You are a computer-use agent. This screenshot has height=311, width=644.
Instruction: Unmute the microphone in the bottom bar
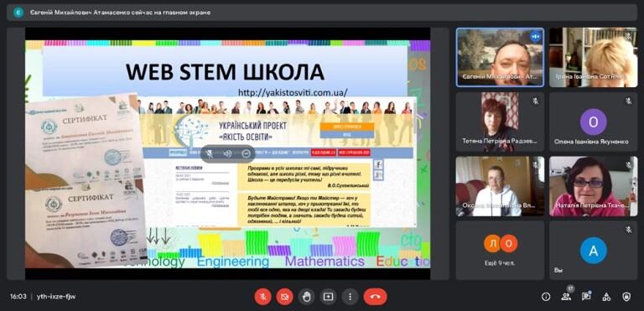click(262, 297)
